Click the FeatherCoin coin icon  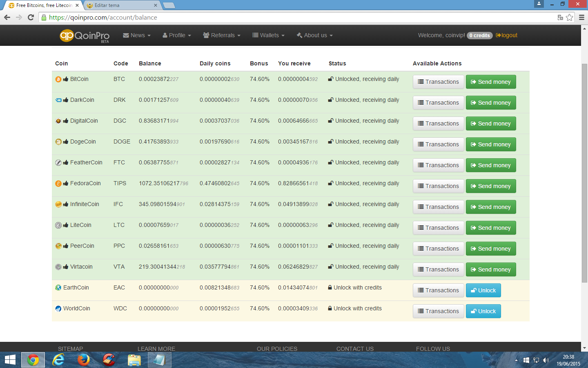(x=58, y=163)
